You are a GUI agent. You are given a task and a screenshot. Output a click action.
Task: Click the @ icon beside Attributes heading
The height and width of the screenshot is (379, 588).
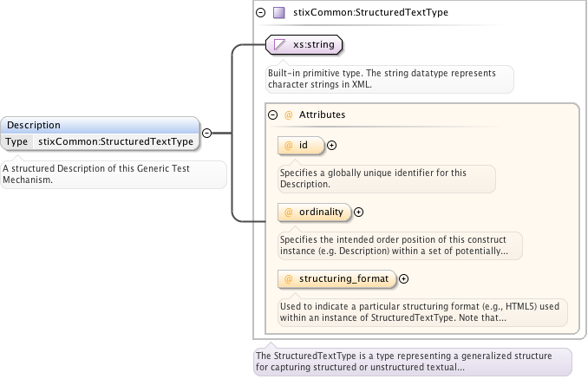coord(289,114)
